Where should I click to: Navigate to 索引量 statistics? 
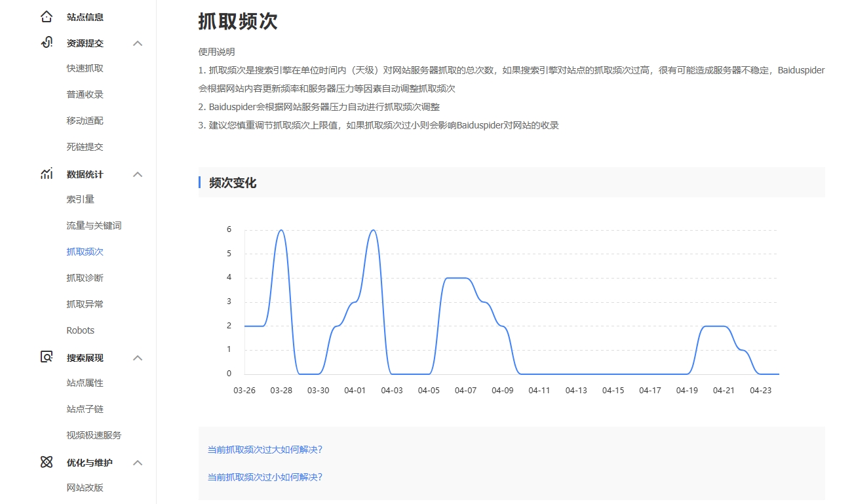pyautogui.click(x=81, y=199)
